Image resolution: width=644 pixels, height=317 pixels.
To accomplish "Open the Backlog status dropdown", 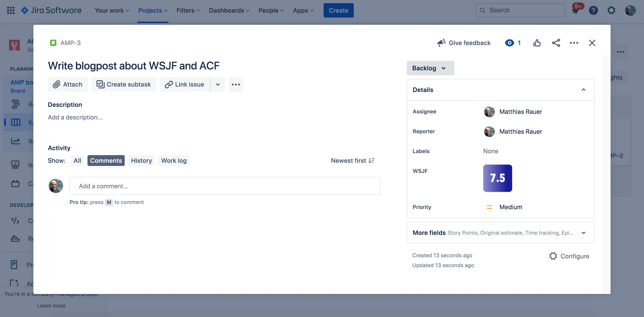I will click(x=430, y=68).
